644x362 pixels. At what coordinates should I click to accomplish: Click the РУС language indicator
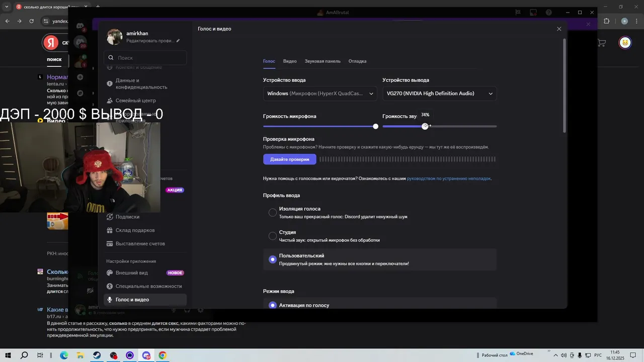tap(598, 355)
